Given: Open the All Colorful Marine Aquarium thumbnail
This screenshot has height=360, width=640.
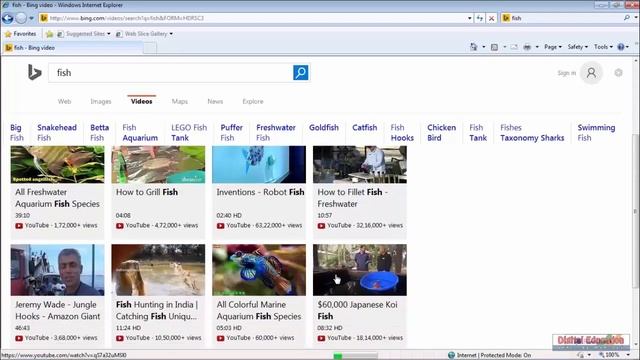Looking at the screenshot, I should (x=259, y=270).
